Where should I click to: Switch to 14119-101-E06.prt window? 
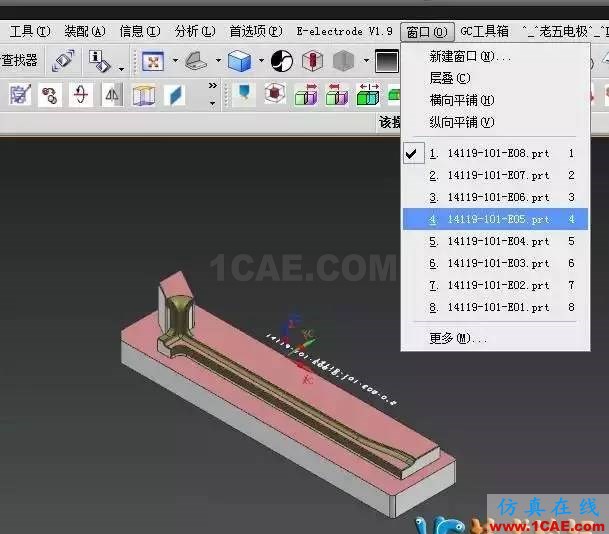point(495,197)
